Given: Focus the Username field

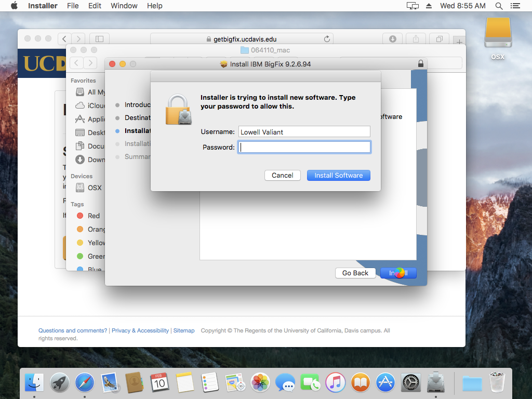Looking at the screenshot, I should coord(304,131).
